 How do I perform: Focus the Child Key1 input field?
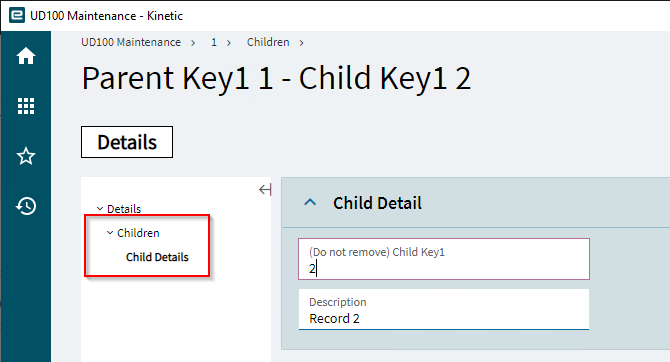(444, 259)
